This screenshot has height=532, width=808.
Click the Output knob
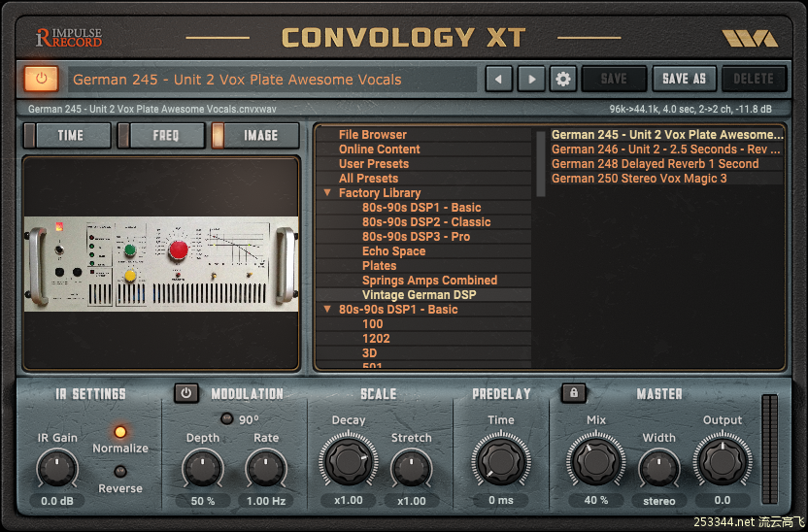point(722,459)
